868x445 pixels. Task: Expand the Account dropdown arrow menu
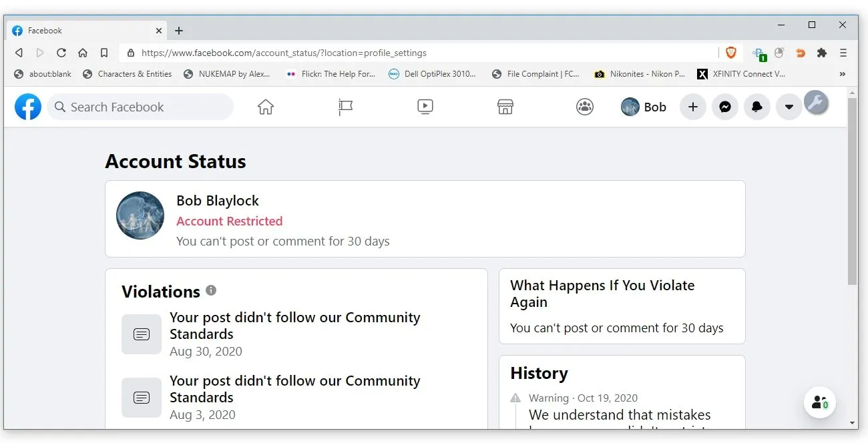click(x=789, y=107)
